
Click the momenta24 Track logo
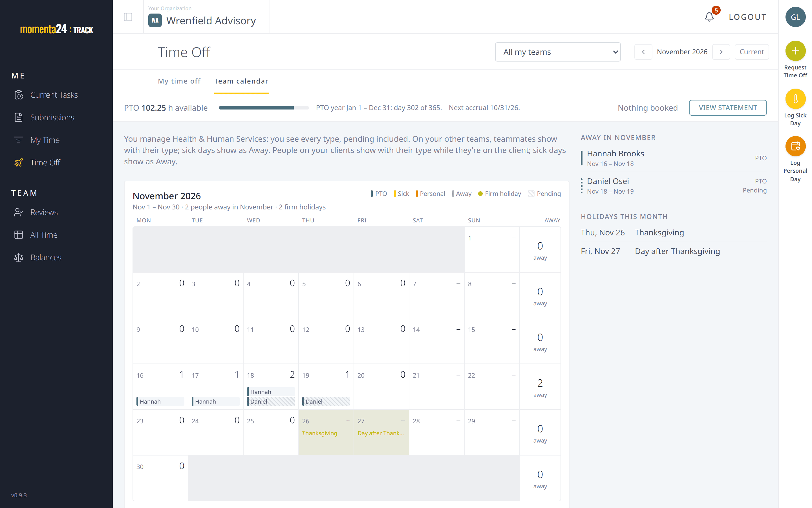56,29
